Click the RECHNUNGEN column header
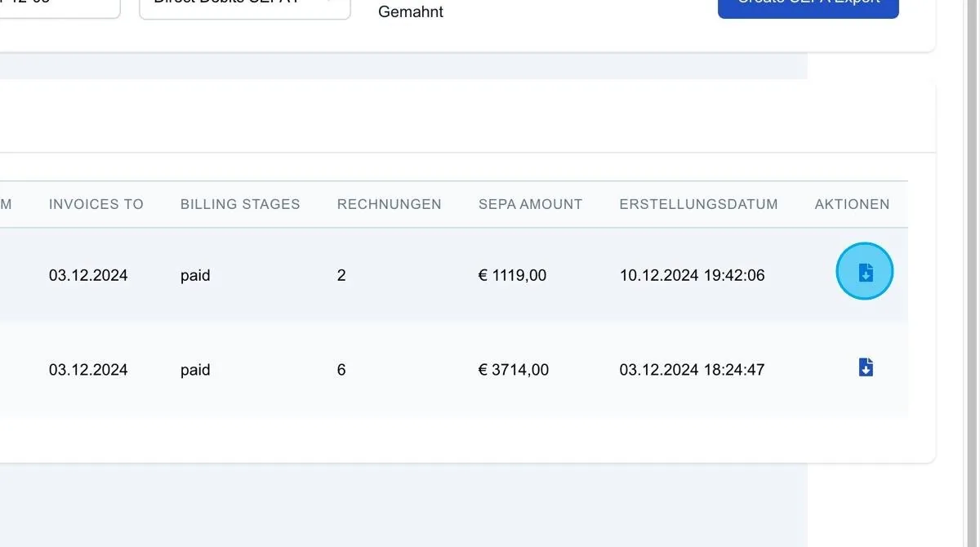 [x=390, y=204]
